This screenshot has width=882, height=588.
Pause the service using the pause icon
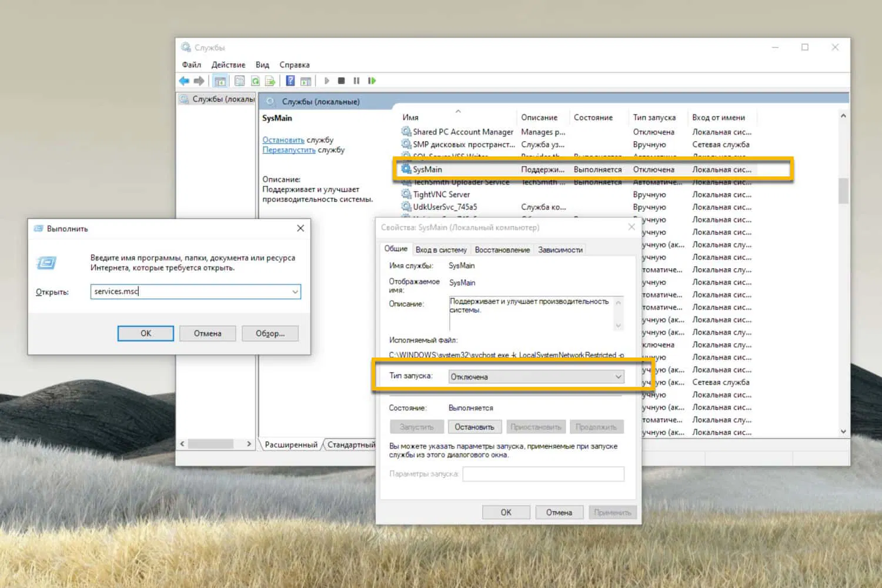click(357, 81)
